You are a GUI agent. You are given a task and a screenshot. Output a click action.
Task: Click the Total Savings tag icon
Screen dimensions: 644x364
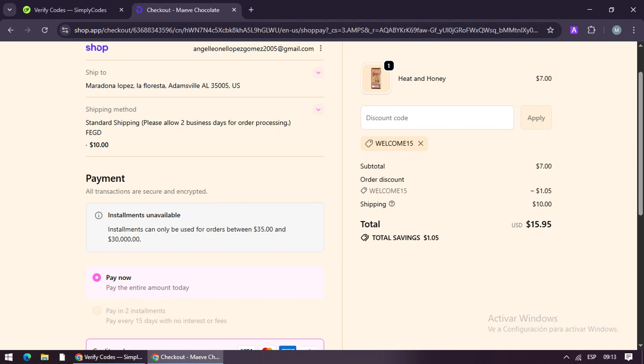pyautogui.click(x=365, y=238)
